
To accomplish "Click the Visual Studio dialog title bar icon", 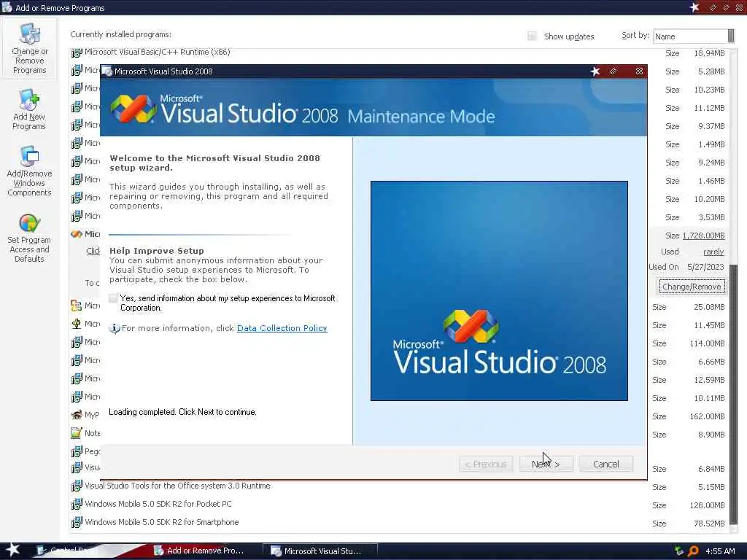I will (x=108, y=71).
